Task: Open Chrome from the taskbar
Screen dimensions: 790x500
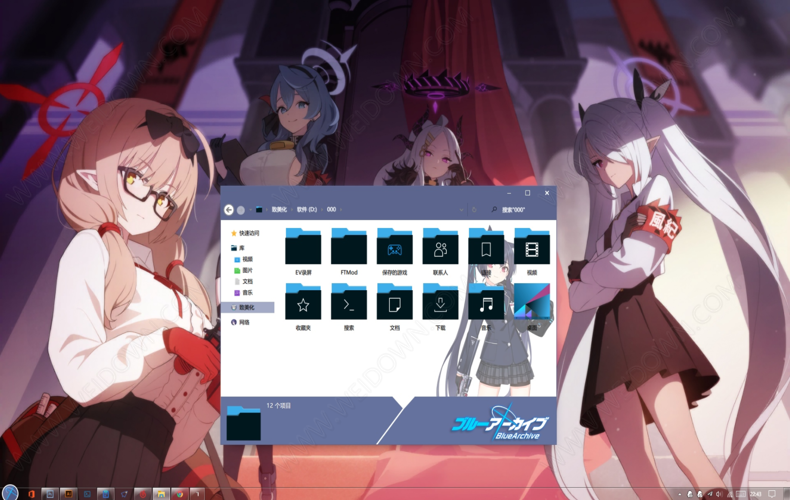Action: click(179, 494)
